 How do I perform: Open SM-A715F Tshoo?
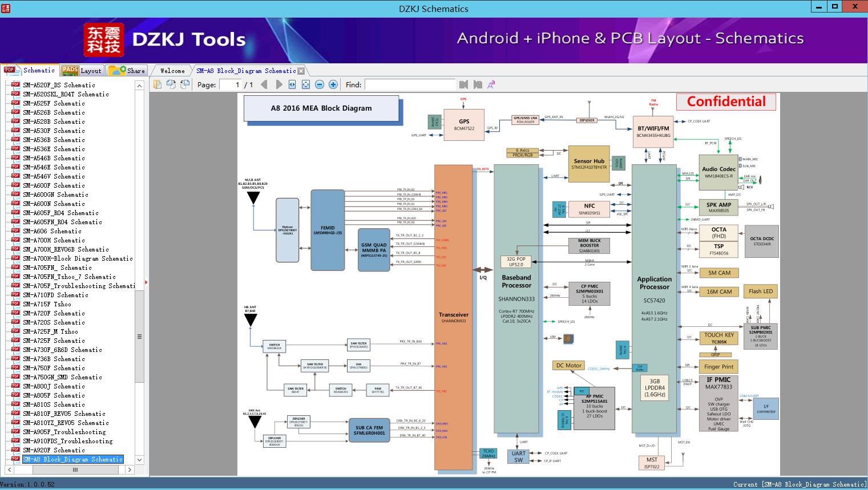coord(47,304)
